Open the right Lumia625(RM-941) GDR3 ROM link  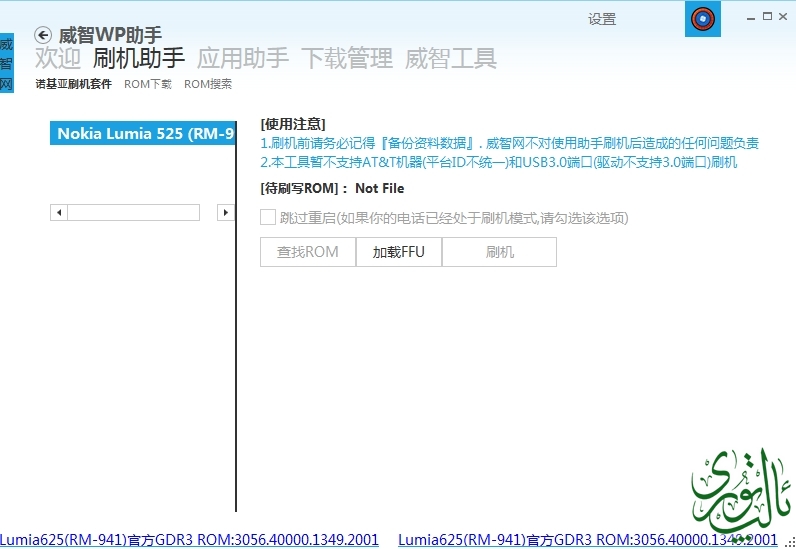click(587, 539)
